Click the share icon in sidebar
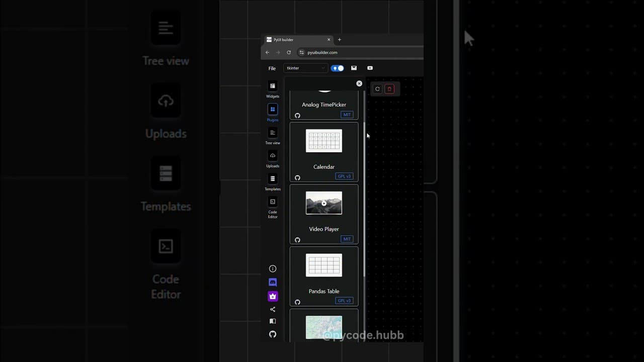644x362 pixels. click(x=273, y=309)
